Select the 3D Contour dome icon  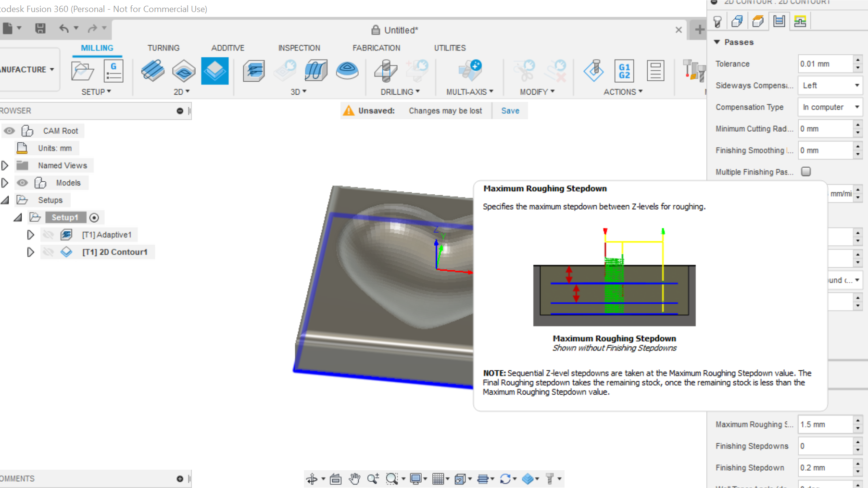pos(347,71)
